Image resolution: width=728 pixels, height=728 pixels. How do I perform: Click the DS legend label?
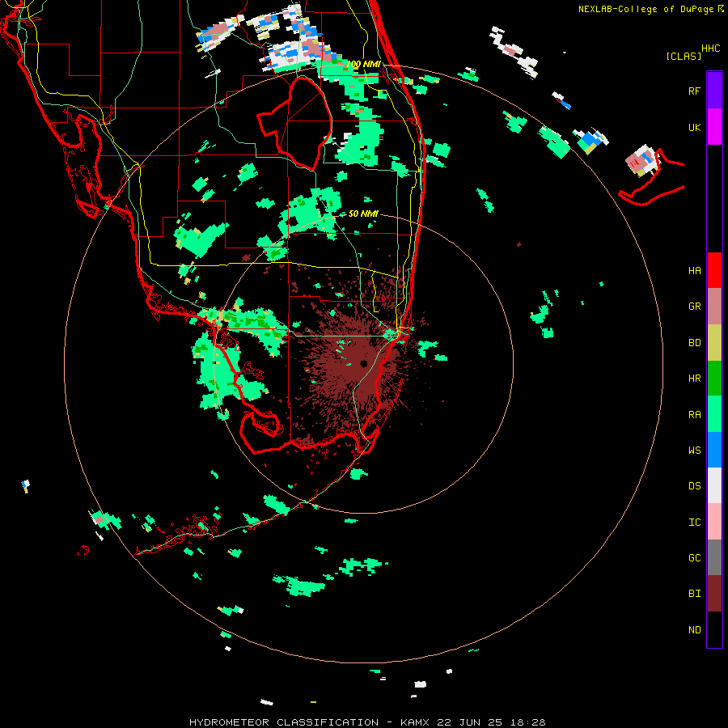coord(694,486)
